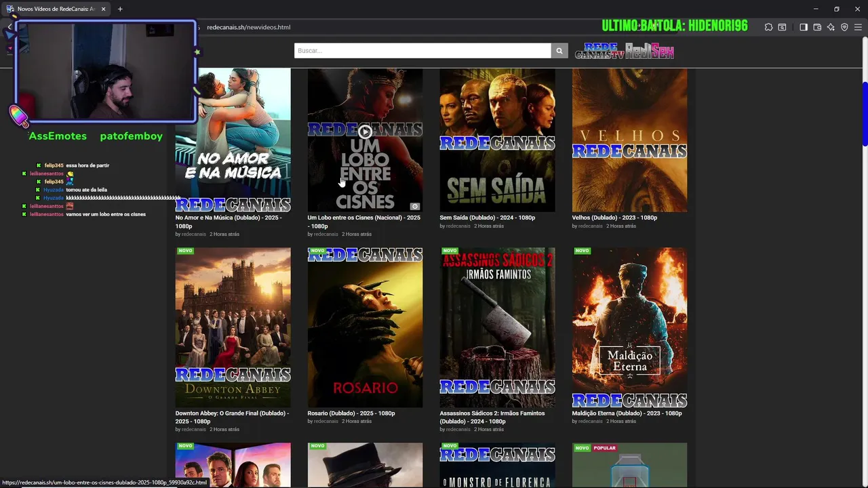Open the Brave VPN shield icon

pyautogui.click(x=844, y=27)
